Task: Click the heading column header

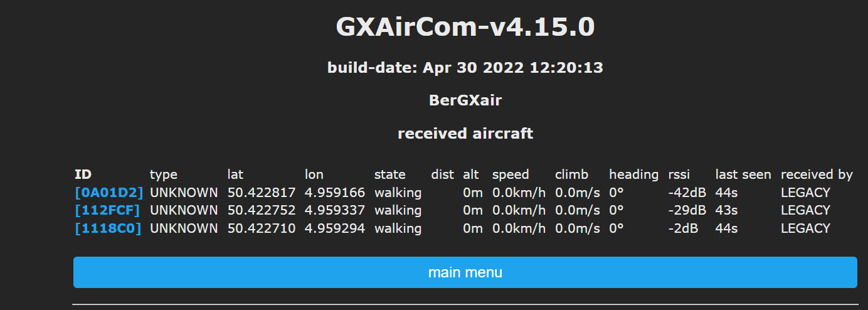Action: [634, 174]
